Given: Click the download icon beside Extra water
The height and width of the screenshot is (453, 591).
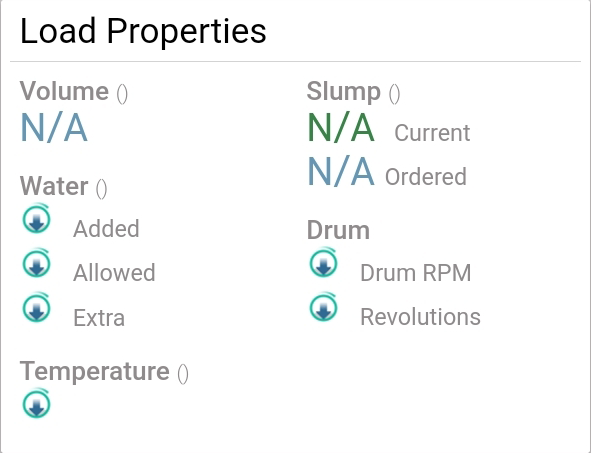Looking at the screenshot, I should point(37,308).
